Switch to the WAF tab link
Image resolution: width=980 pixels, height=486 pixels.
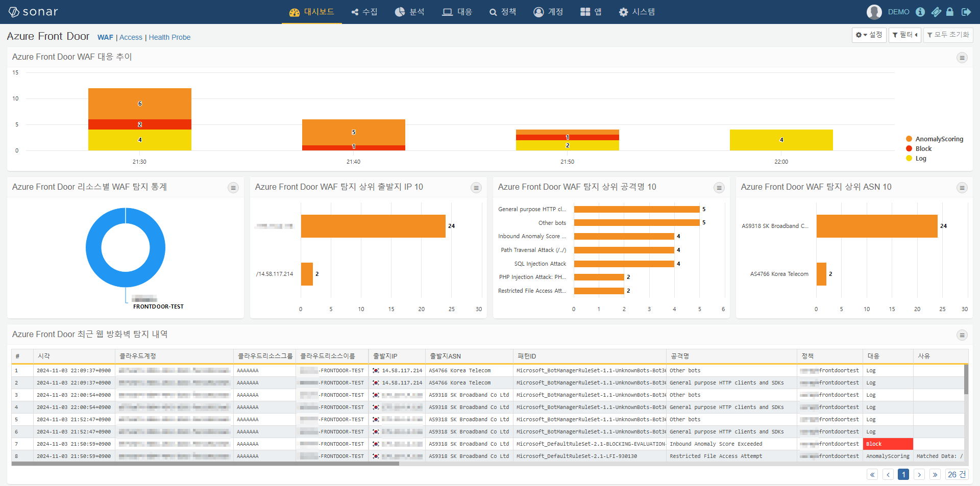(105, 37)
